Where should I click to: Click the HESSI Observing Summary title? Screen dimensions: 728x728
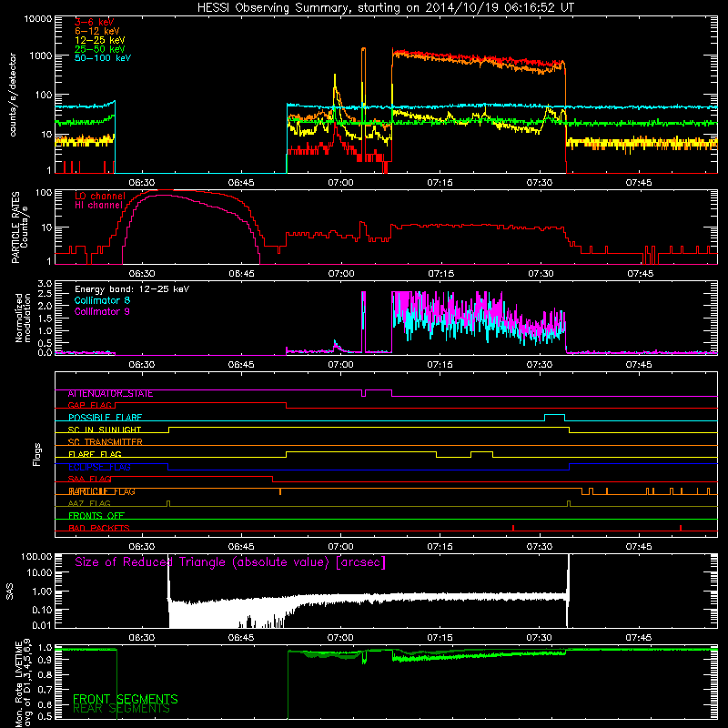(385, 8)
